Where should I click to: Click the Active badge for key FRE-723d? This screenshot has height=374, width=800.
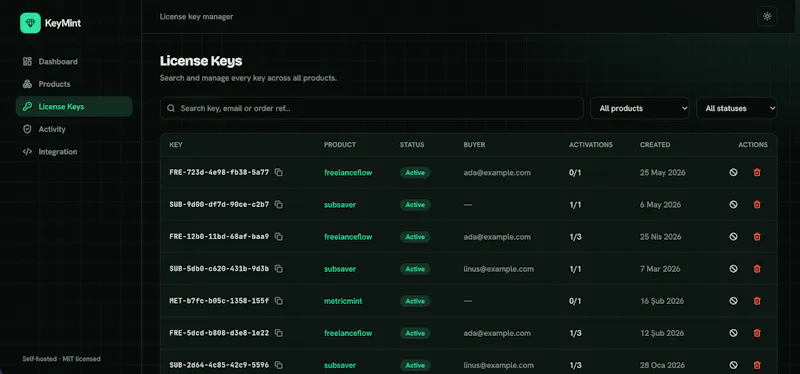(x=415, y=172)
